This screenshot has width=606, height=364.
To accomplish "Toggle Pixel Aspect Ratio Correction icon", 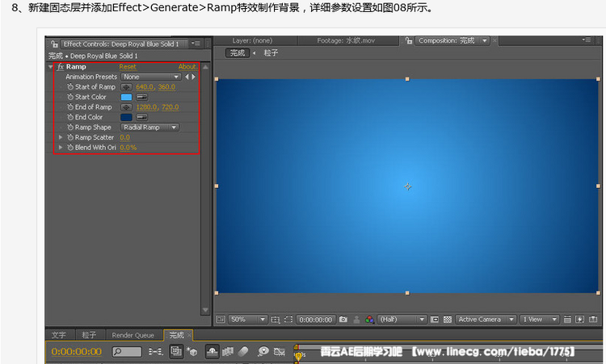I will point(567,320).
